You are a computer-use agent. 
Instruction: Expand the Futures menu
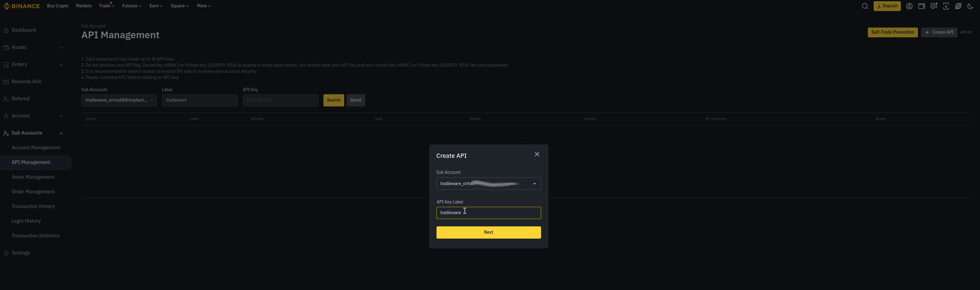[x=132, y=6]
